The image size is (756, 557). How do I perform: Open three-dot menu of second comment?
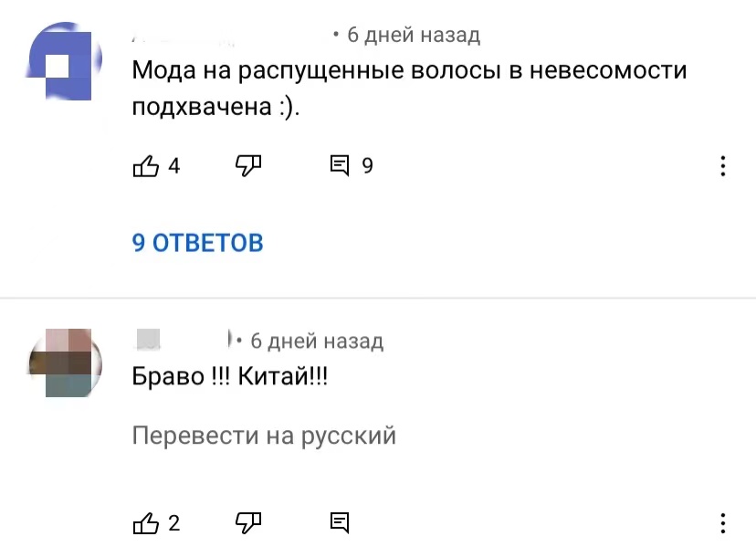(x=723, y=523)
